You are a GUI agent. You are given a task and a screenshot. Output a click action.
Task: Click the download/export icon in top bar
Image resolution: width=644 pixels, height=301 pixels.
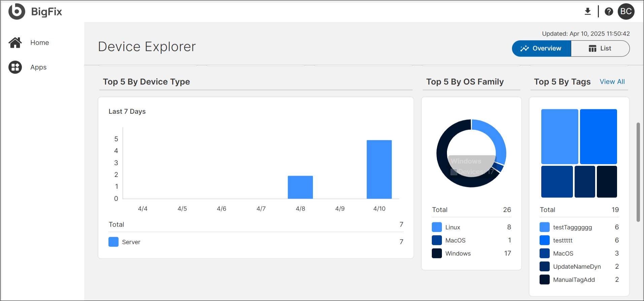pos(588,11)
